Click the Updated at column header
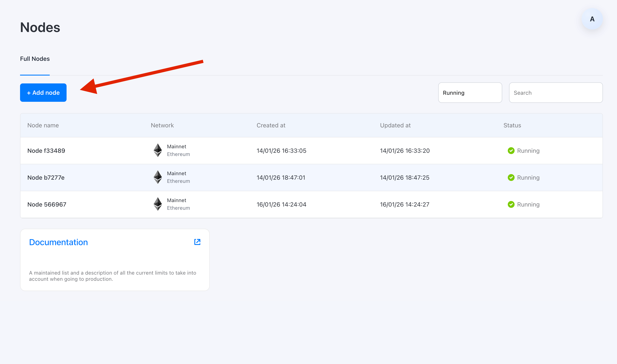This screenshot has height=364, width=617. coord(395,125)
